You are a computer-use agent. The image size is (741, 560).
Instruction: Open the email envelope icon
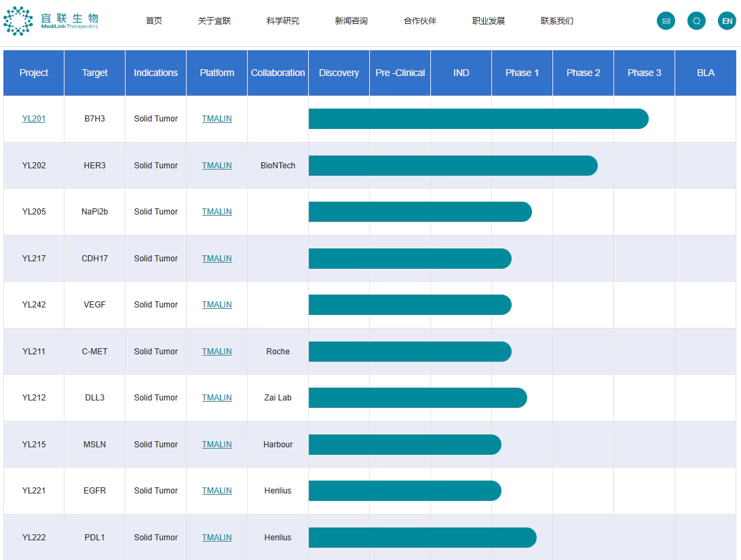(x=666, y=21)
